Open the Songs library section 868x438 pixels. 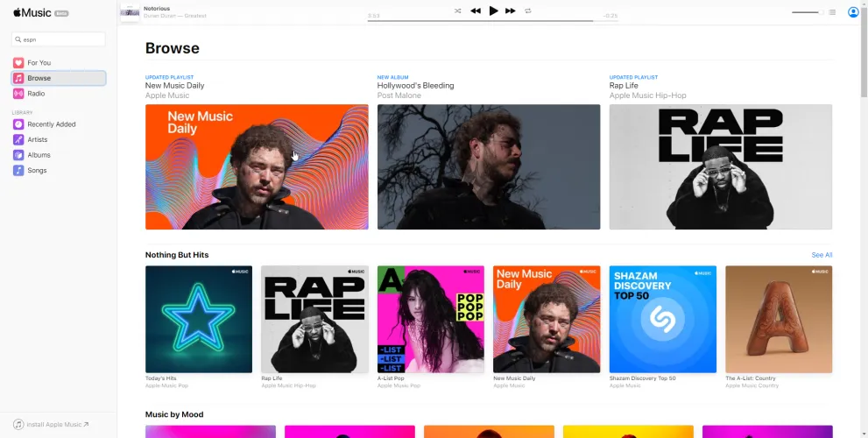pos(37,170)
